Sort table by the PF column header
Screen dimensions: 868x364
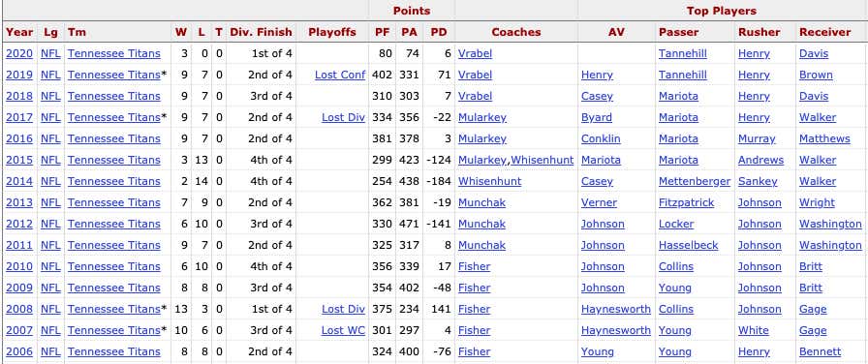pos(382,32)
